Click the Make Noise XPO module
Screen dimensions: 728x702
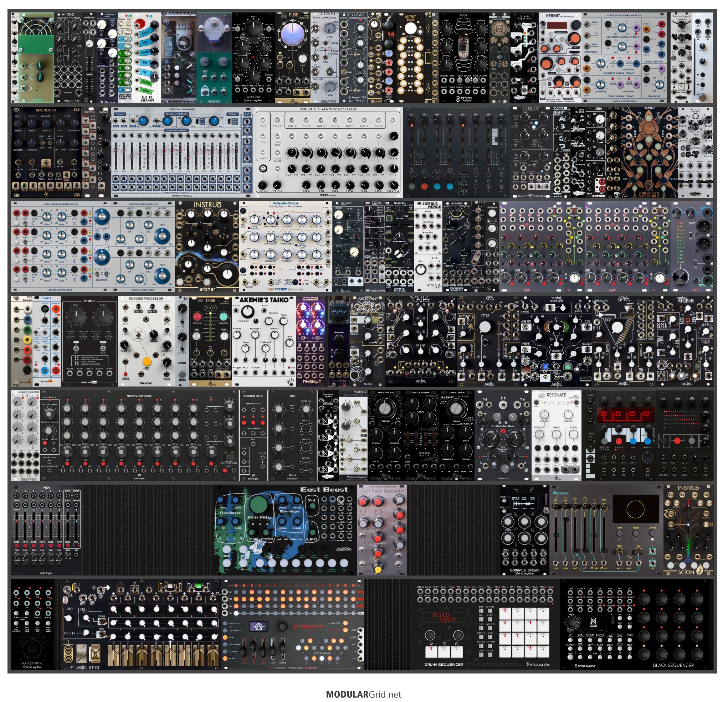point(489,341)
